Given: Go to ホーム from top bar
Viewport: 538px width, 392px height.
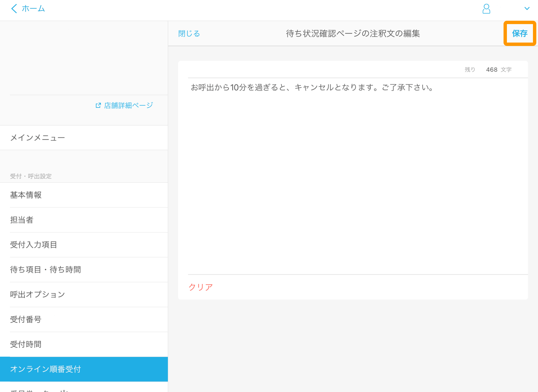Looking at the screenshot, I should click(x=33, y=9).
